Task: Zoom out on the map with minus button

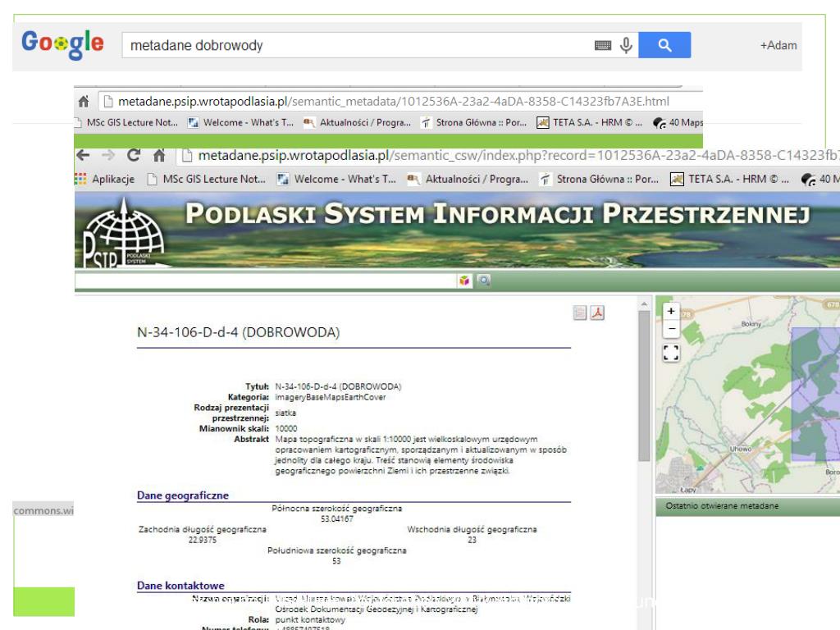Action: (671, 328)
